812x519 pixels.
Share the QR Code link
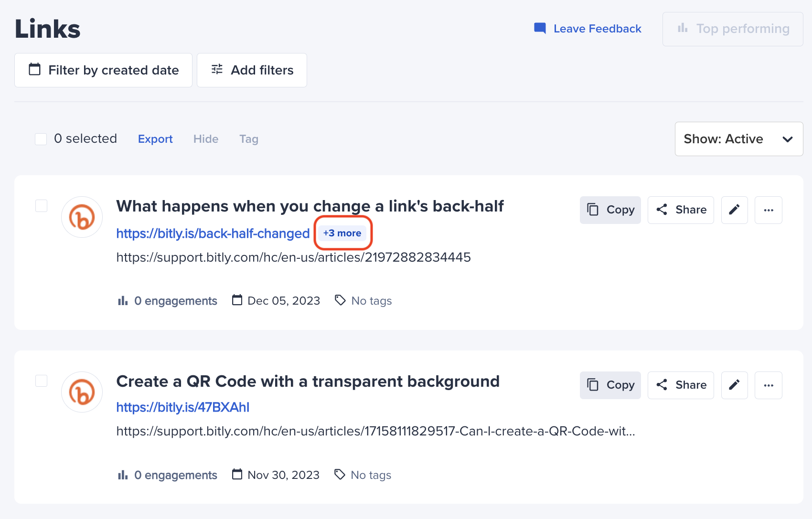click(x=681, y=385)
